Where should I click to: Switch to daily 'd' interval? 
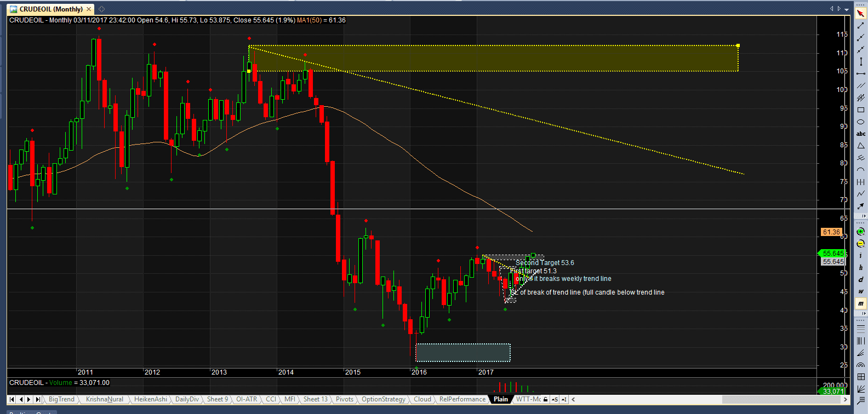(860, 280)
